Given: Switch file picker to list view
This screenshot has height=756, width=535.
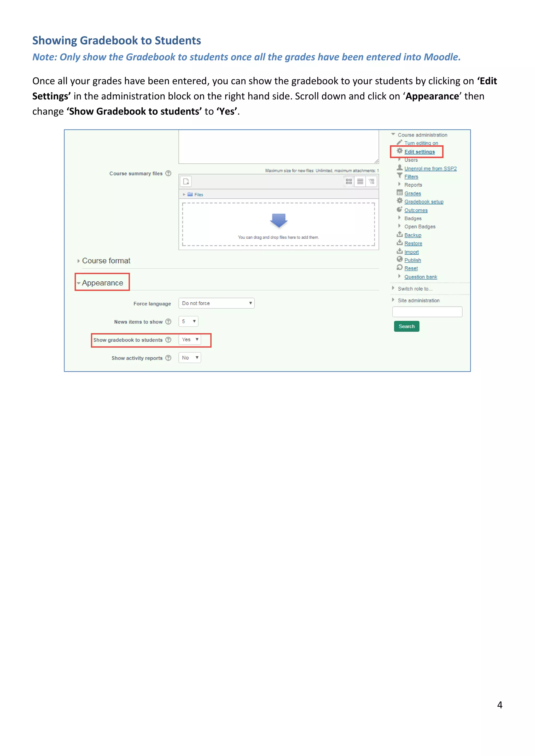Looking at the screenshot, I should [x=360, y=181].
